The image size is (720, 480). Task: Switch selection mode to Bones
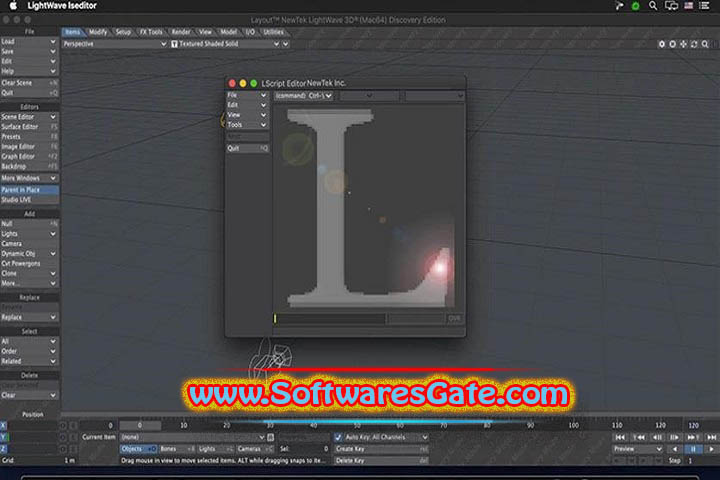[177, 449]
